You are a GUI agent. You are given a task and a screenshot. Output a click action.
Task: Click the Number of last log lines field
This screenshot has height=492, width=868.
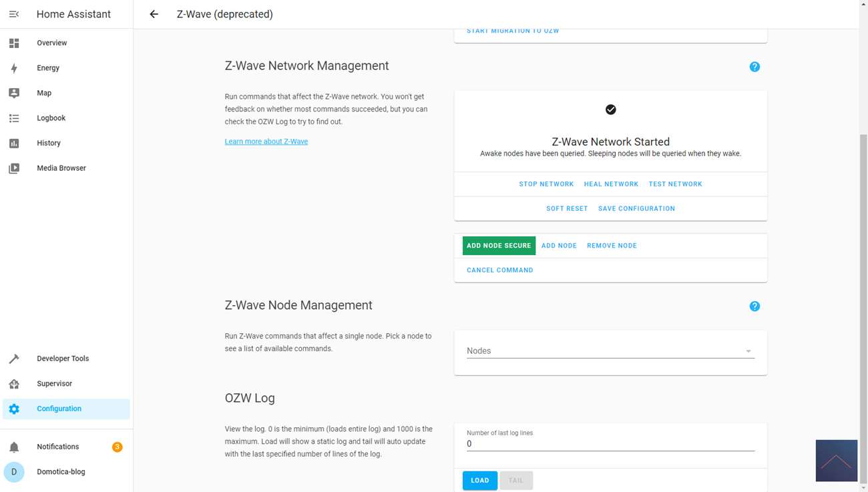point(610,444)
